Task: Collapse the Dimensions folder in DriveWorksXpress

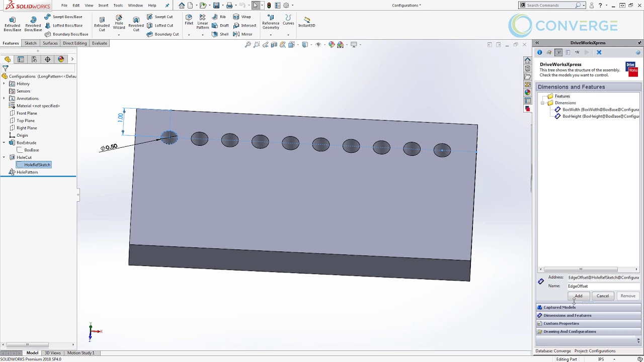Action: coord(543,103)
